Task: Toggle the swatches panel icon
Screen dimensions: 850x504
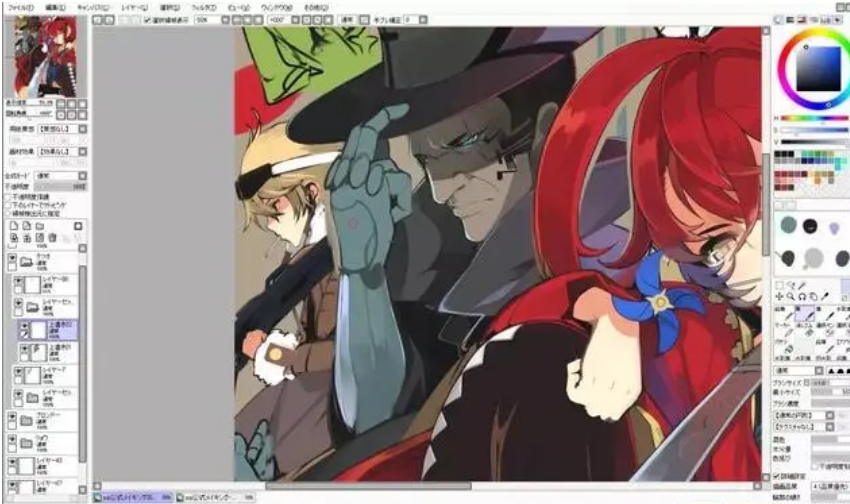Action: point(826,20)
